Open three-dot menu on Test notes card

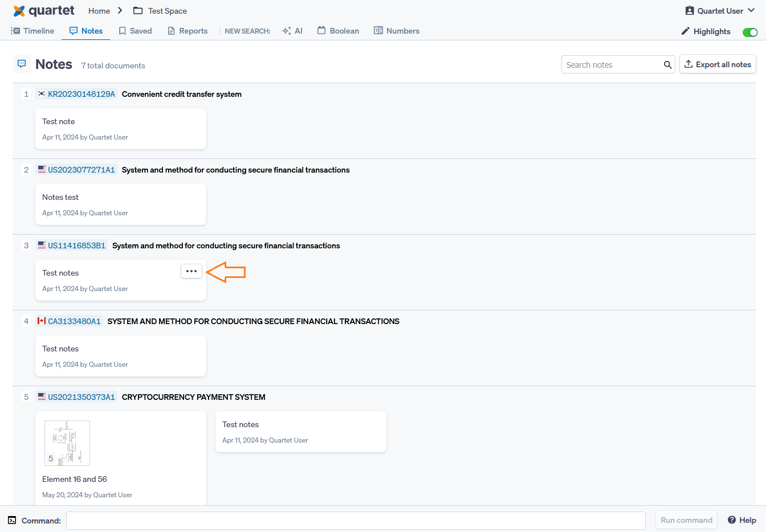point(191,271)
